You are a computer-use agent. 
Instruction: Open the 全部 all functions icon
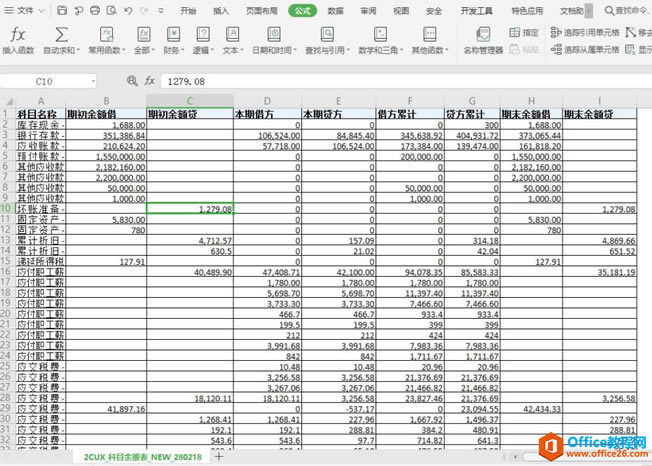tap(144, 35)
